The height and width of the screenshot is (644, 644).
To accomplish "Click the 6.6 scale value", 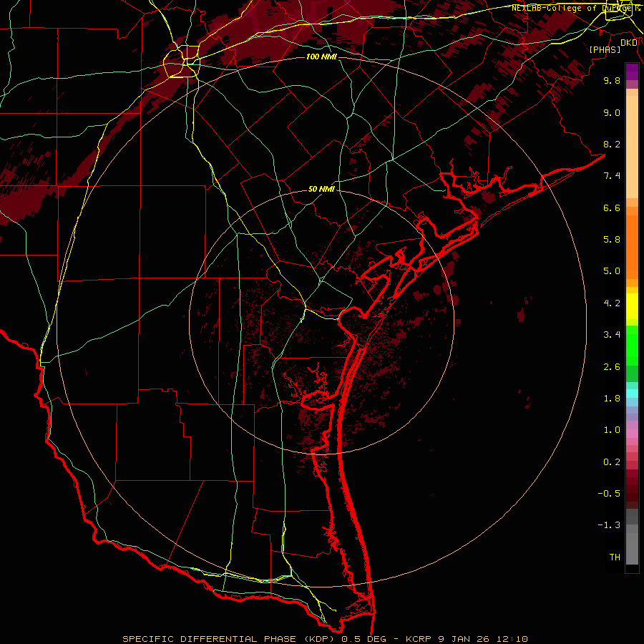I will click(612, 208).
